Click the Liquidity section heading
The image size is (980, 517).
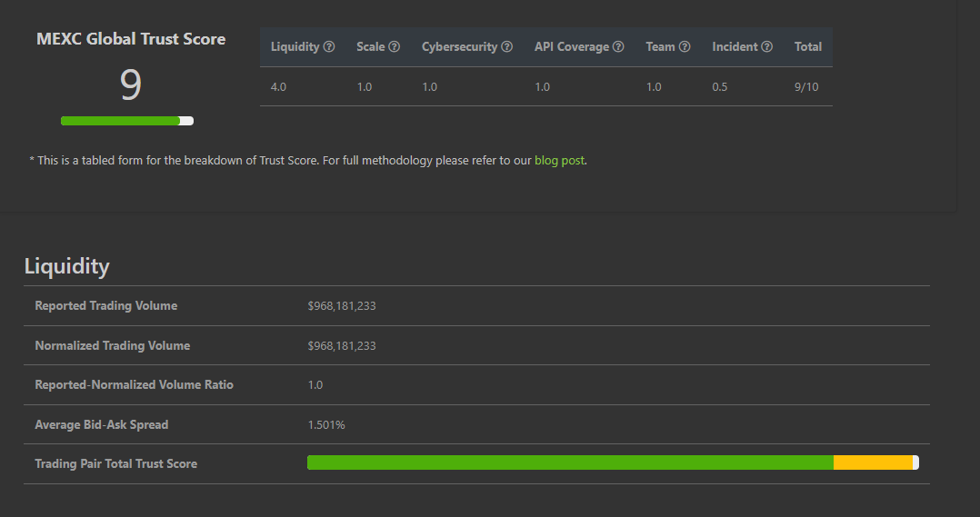[x=66, y=266]
